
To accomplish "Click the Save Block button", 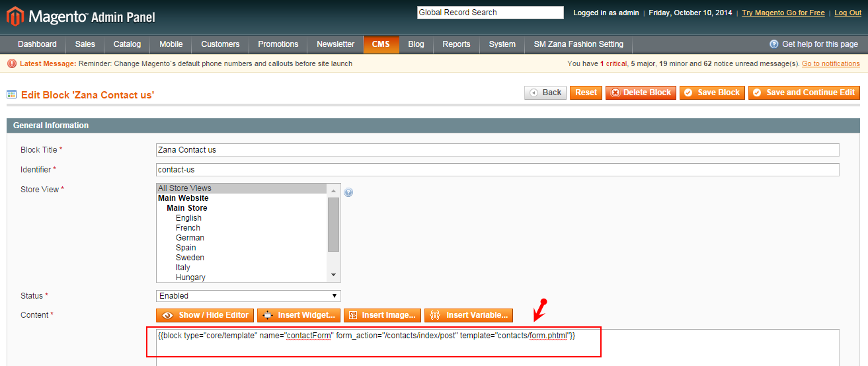I will point(713,92).
